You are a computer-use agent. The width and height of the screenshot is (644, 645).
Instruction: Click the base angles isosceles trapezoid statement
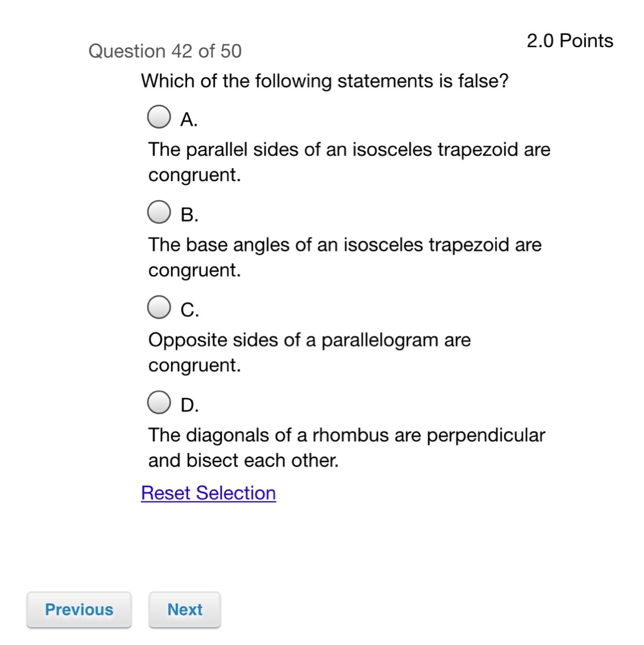[345, 257]
